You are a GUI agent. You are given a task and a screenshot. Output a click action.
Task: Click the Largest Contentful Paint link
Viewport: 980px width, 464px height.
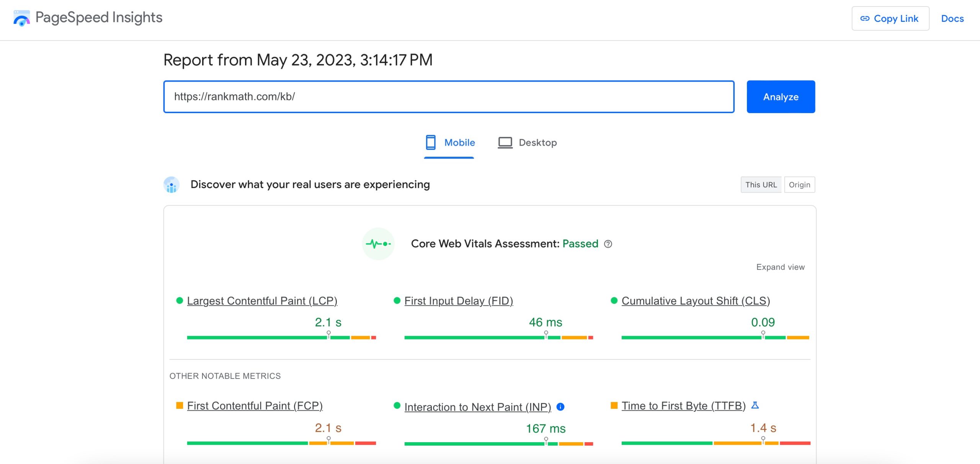[262, 300]
